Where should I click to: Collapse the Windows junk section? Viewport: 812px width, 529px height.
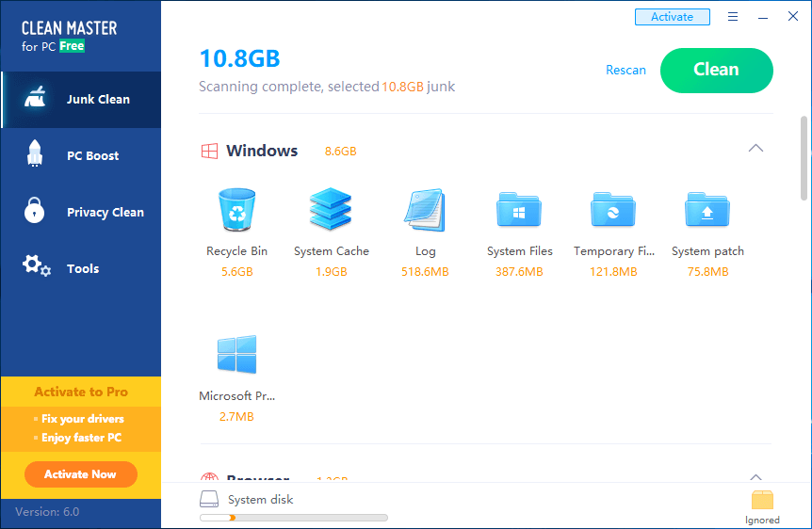[755, 149]
